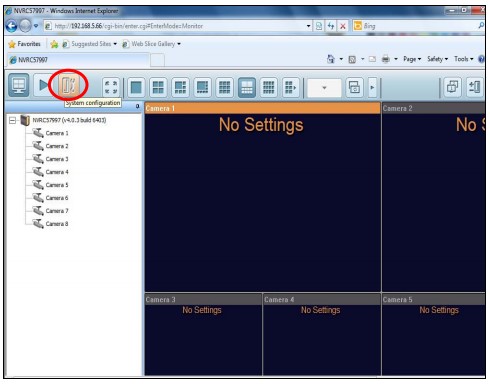The width and height of the screenshot is (490, 384).
Task: Switch to the live monitor view icon
Action: (x=19, y=85)
